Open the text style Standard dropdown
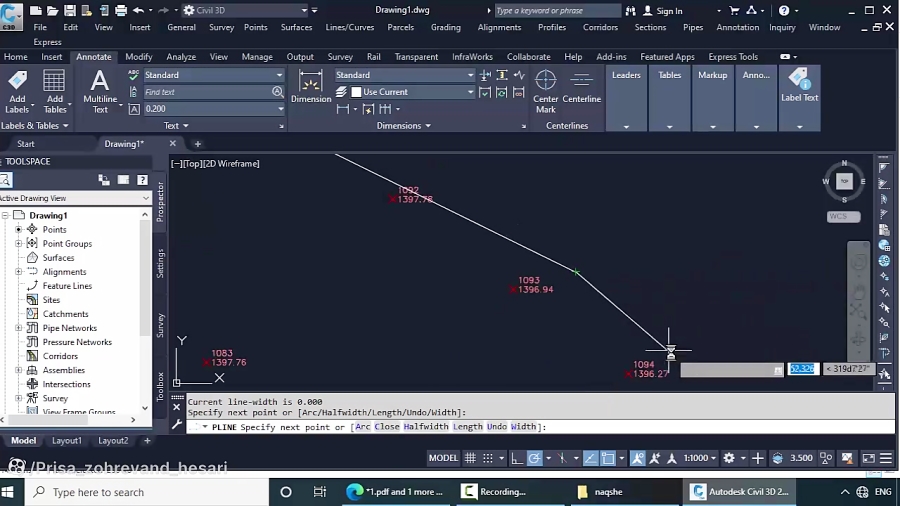The height and width of the screenshot is (506, 900). click(x=213, y=75)
